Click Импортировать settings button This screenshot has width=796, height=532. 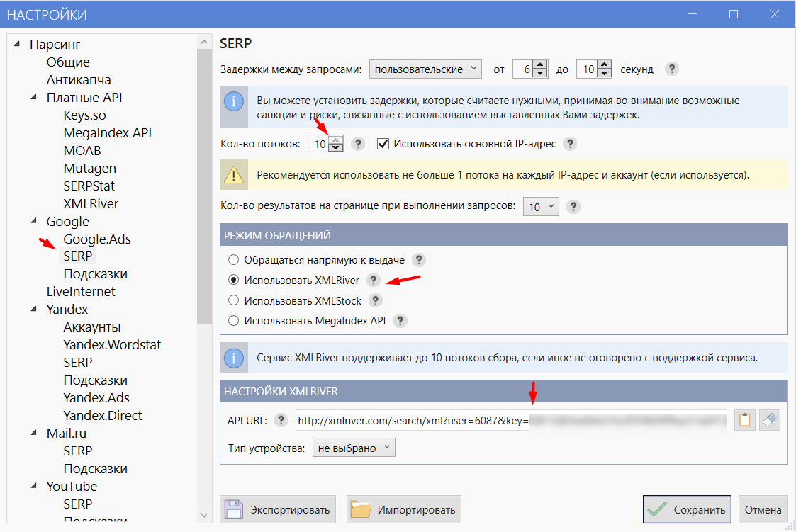[x=404, y=509]
